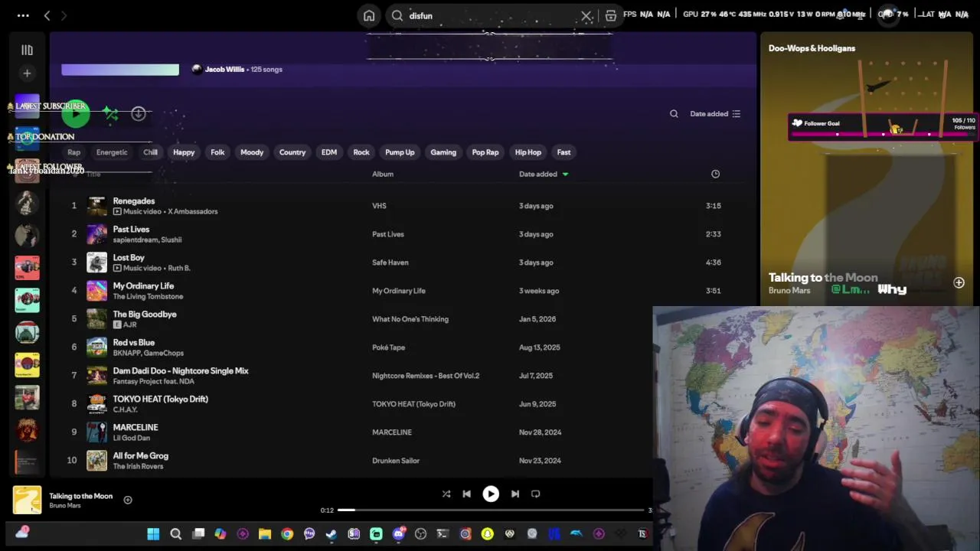Screen dimensions: 980x551
Task: Sort by the duration clock column header
Action: [x=715, y=174]
